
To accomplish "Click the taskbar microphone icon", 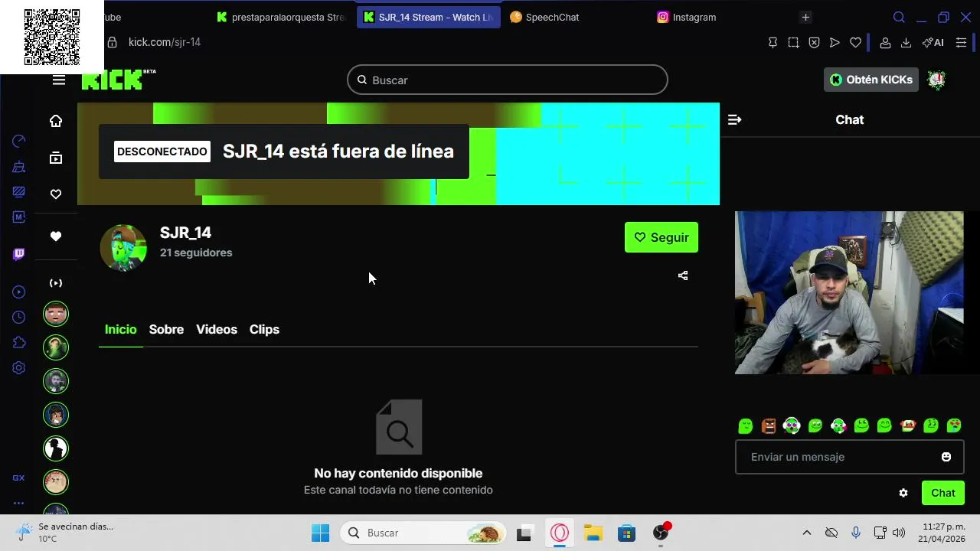I will [856, 533].
